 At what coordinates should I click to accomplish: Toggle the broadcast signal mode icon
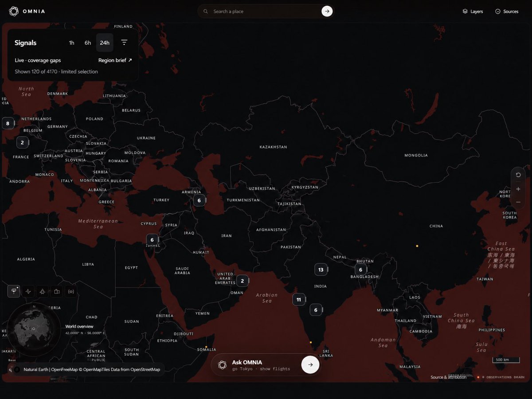[x=70, y=292]
